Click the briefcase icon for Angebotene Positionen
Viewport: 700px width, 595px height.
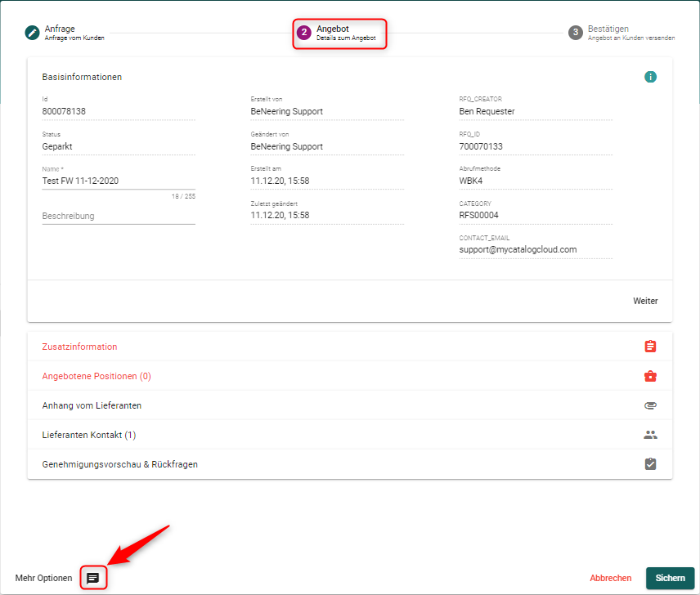point(650,376)
